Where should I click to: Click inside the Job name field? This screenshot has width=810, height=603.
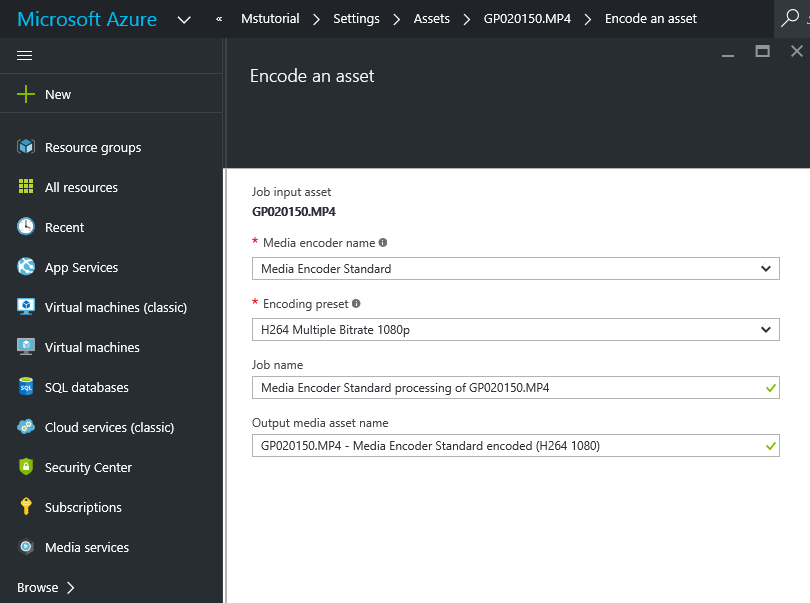pyautogui.click(x=516, y=388)
